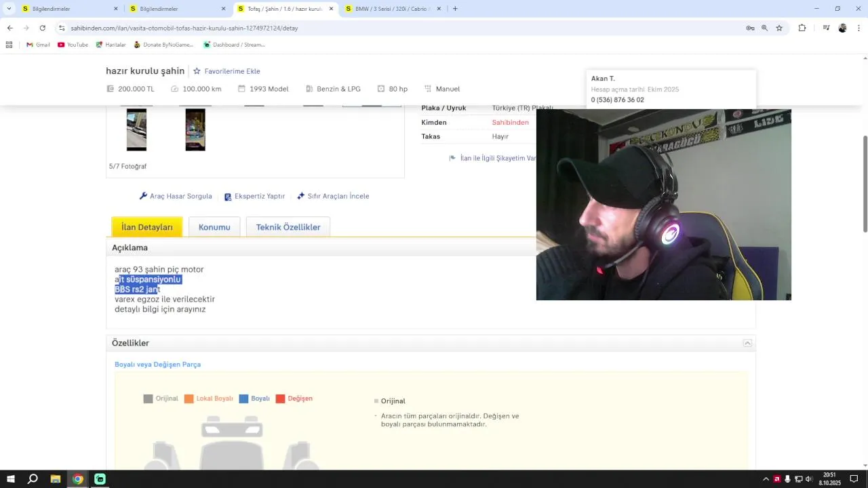Open the network tray icon
The image size is (868, 488).
pyautogui.click(x=798, y=479)
